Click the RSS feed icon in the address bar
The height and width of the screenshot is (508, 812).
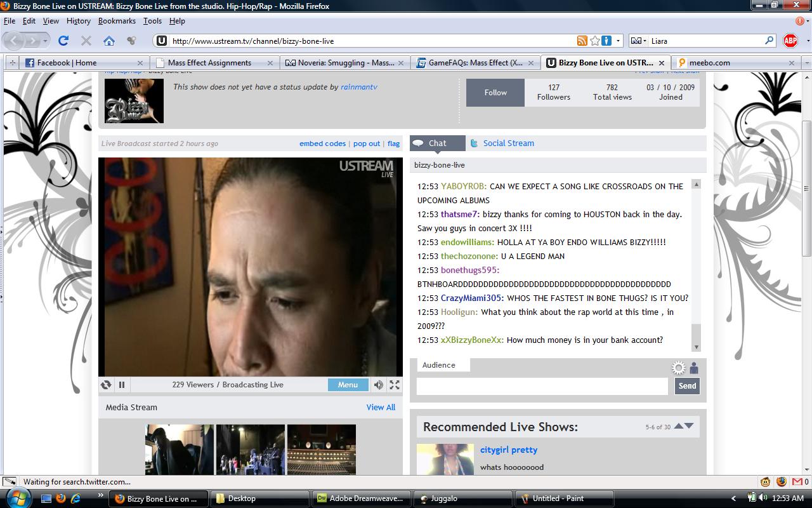[582, 41]
